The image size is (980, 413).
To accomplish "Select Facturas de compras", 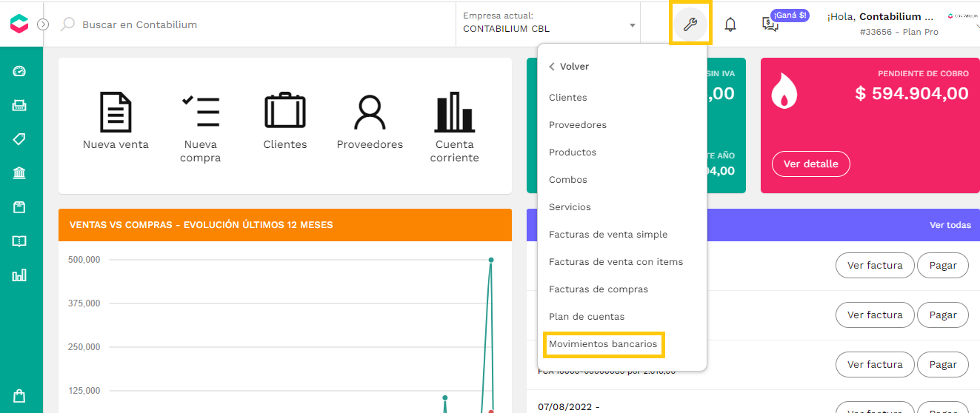I will tap(599, 289).
